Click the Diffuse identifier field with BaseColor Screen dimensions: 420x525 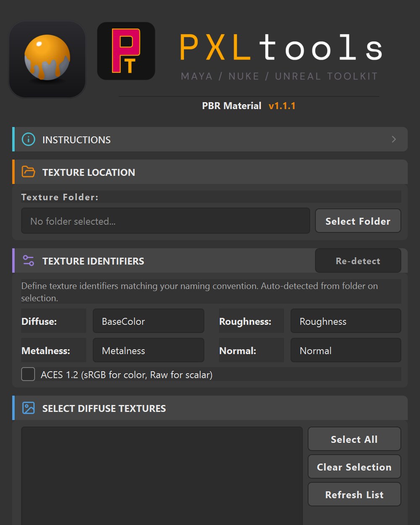click(x=148, y=321)
